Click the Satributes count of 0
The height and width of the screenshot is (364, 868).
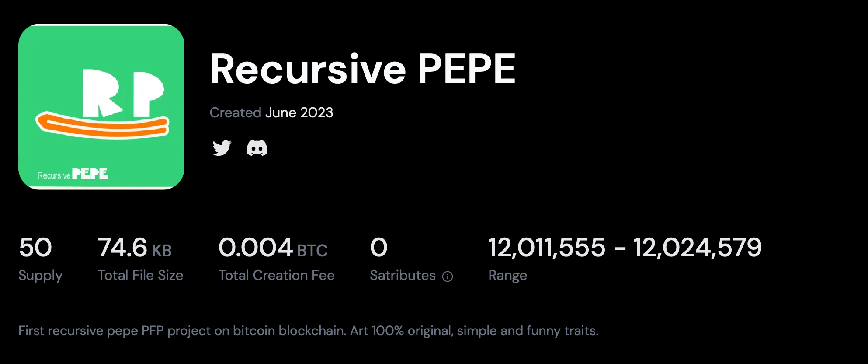click(x=378, y=248)
